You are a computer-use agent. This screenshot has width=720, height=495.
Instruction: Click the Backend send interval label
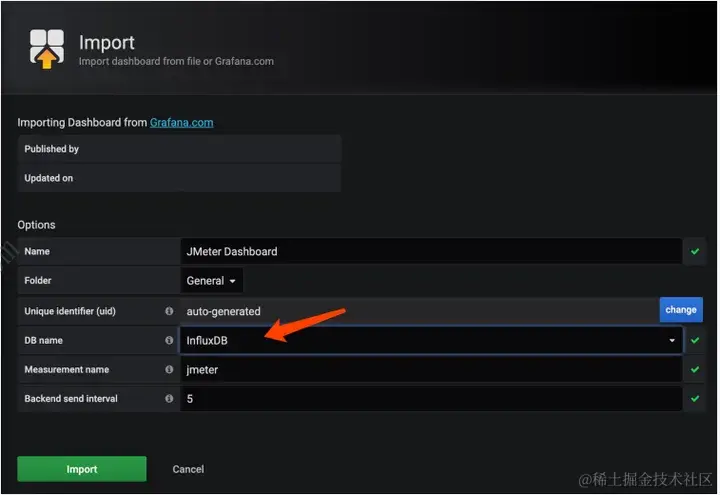(x=71, y=399)
